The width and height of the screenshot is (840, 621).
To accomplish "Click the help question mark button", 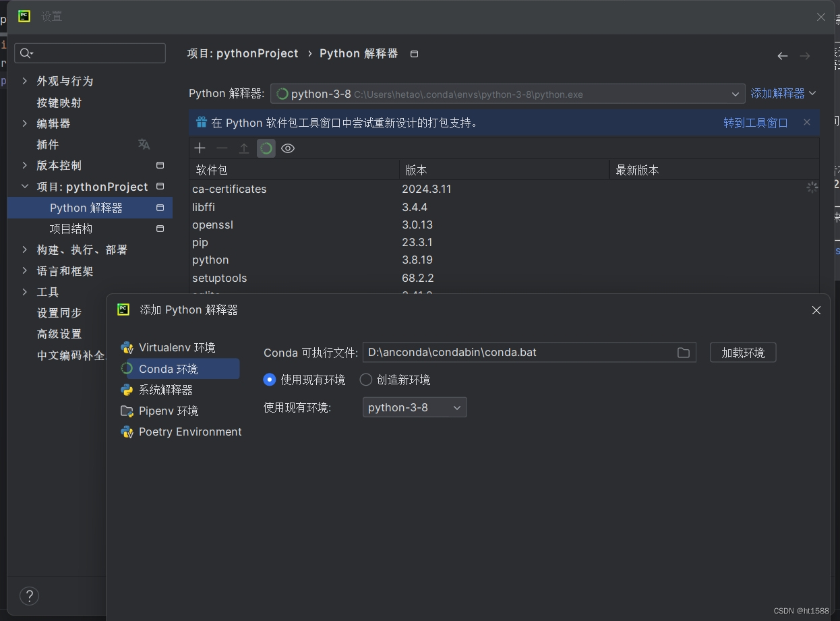I will tap(29, 595).
